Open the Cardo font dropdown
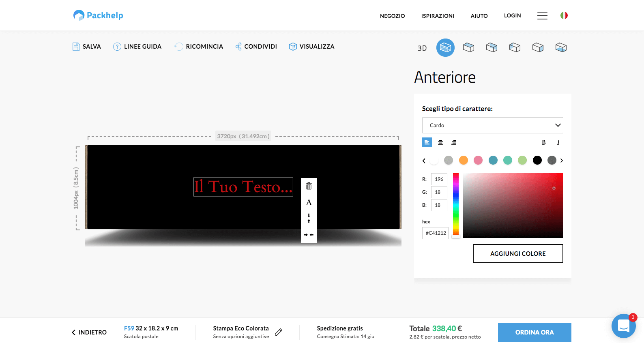 pos(492,125)
